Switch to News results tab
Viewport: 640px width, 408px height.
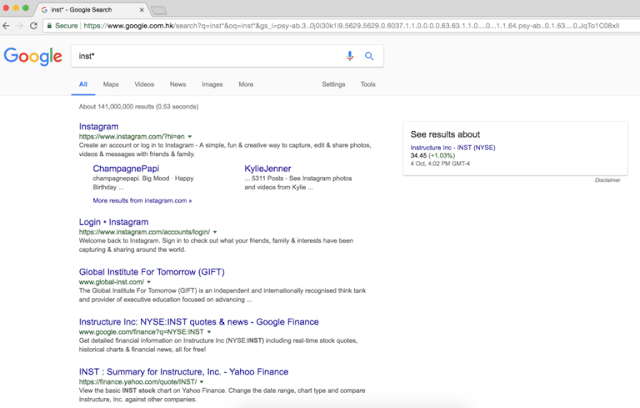point(178,84)
